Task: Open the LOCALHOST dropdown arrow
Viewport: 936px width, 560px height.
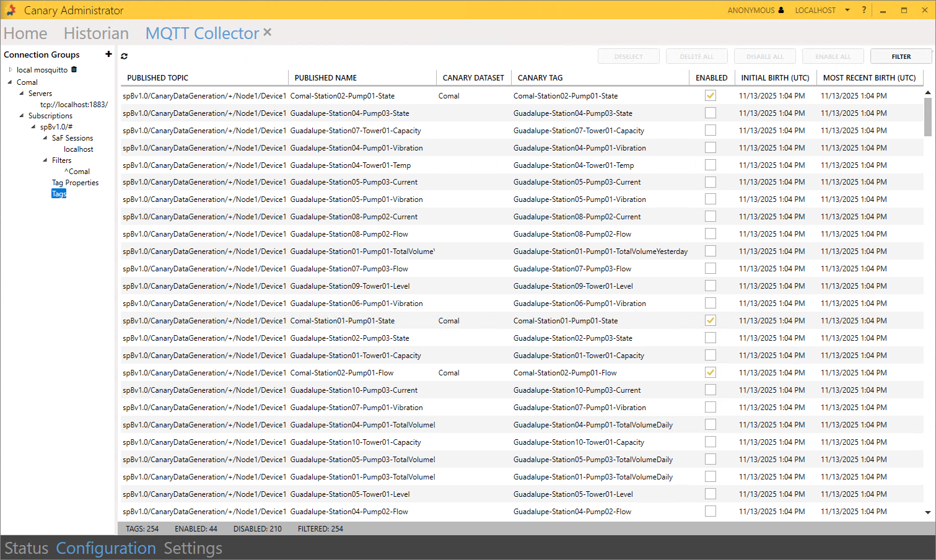Action: (x=847, y=10)
